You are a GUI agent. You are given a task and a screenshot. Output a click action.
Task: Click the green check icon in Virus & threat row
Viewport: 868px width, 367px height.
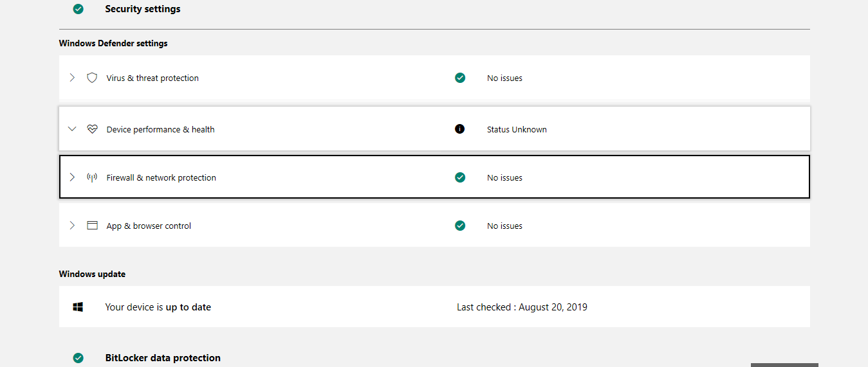coord(460,78)
